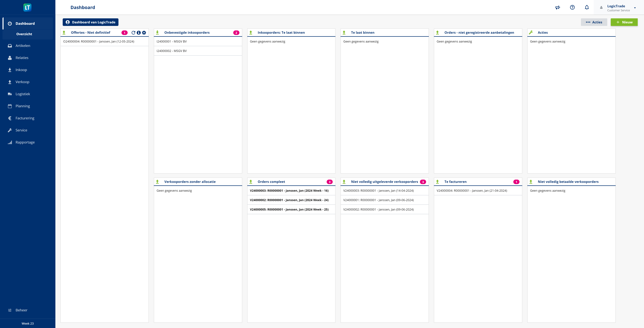Click badge count on Offertes - Niet definitief
This screenshot has width=644, height=328.
tap(124, 33)
